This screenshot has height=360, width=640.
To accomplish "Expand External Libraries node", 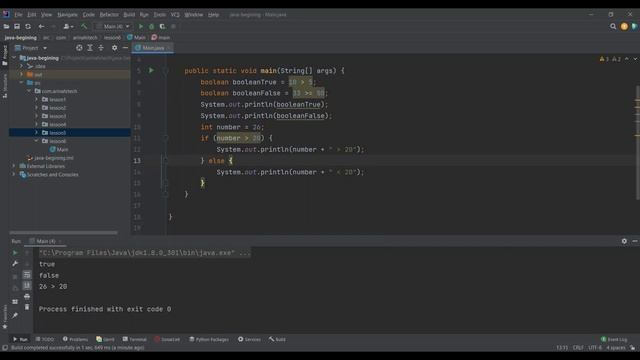I will [14, 166].
